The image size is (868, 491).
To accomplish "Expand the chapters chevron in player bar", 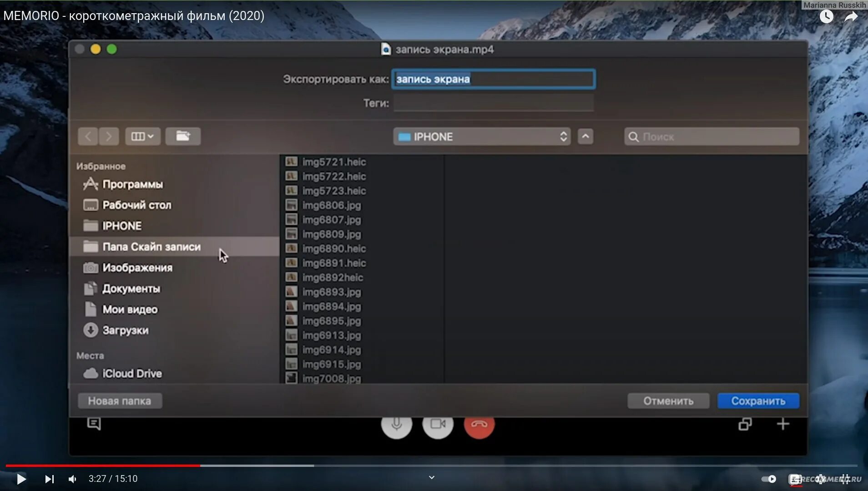I will [x=432, y=477].
